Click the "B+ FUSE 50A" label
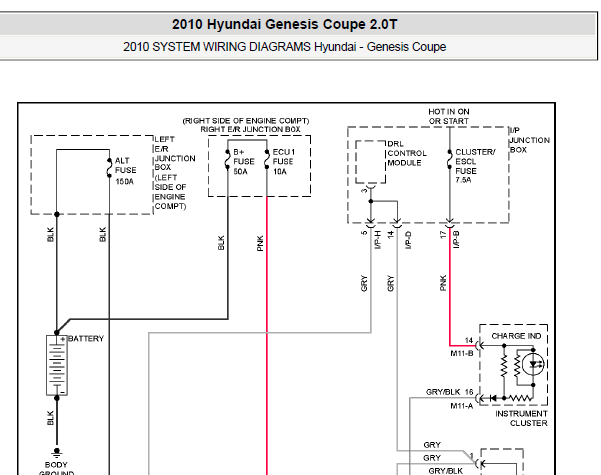 pos(243,161)
